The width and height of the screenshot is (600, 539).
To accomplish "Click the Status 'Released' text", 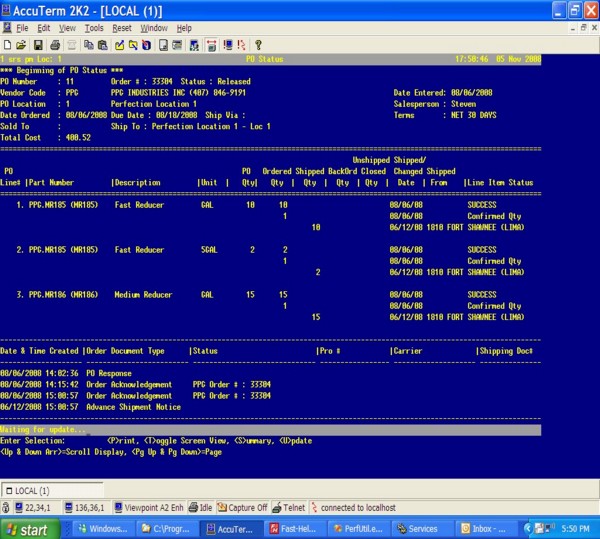I will click(234, 81).
